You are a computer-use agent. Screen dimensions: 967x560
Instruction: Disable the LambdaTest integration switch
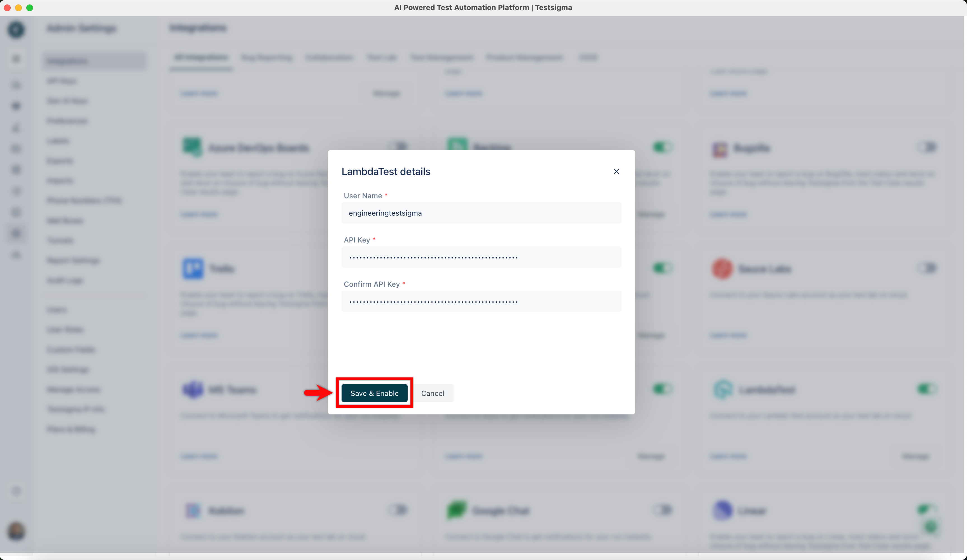pyautogui.click(x=927, y=389)
